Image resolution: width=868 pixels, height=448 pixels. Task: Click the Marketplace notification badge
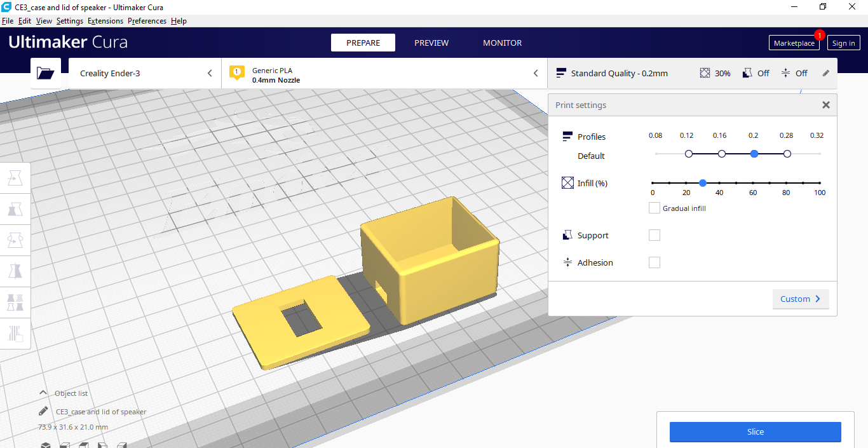click(819, 35)
